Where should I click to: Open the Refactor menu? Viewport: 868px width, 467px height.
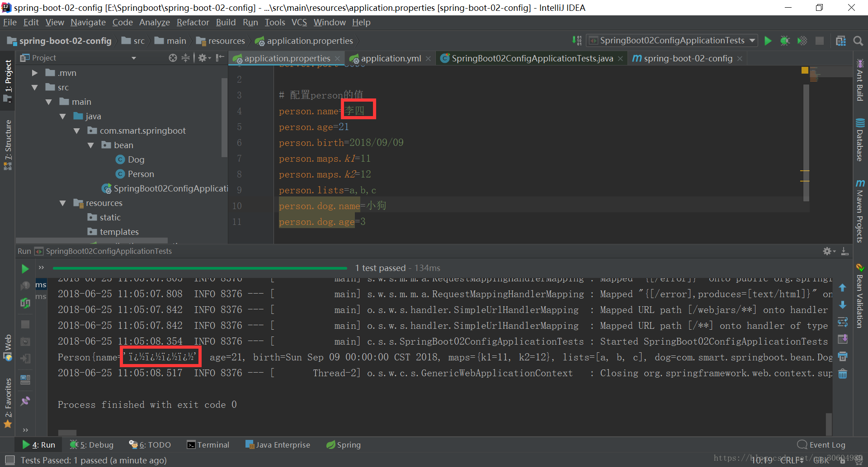(193, 22)
